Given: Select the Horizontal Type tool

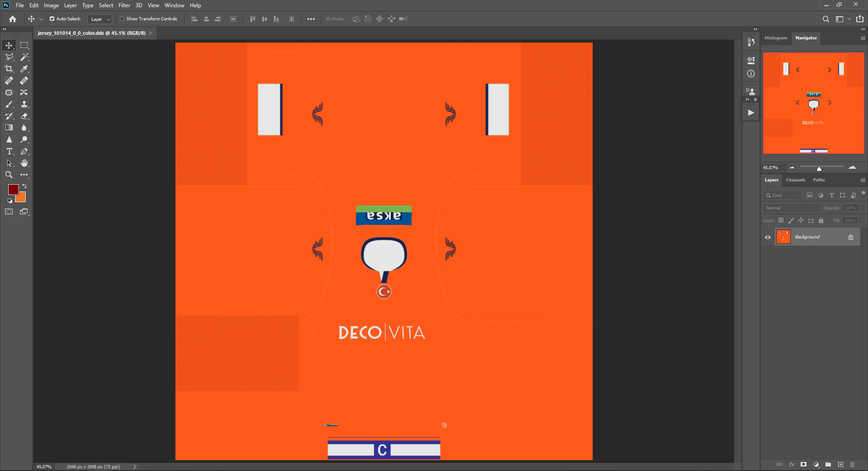Looking at the screenshot, I should tap(9, 151).
